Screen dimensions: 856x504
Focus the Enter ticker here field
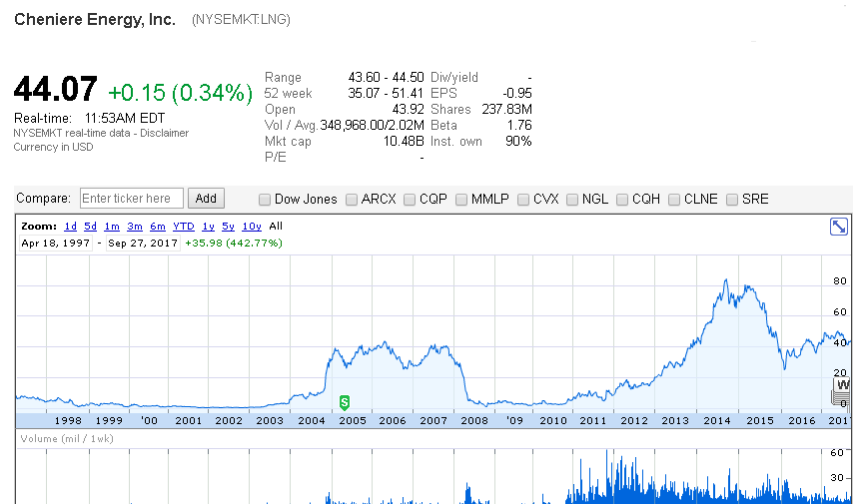pyautogui.click(x=131, y=199)
